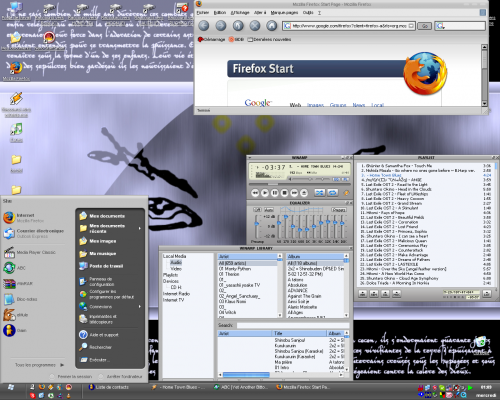500x400 pixels.
Task: Click the Firefox Forward arrow button
Action: [221, 26]
